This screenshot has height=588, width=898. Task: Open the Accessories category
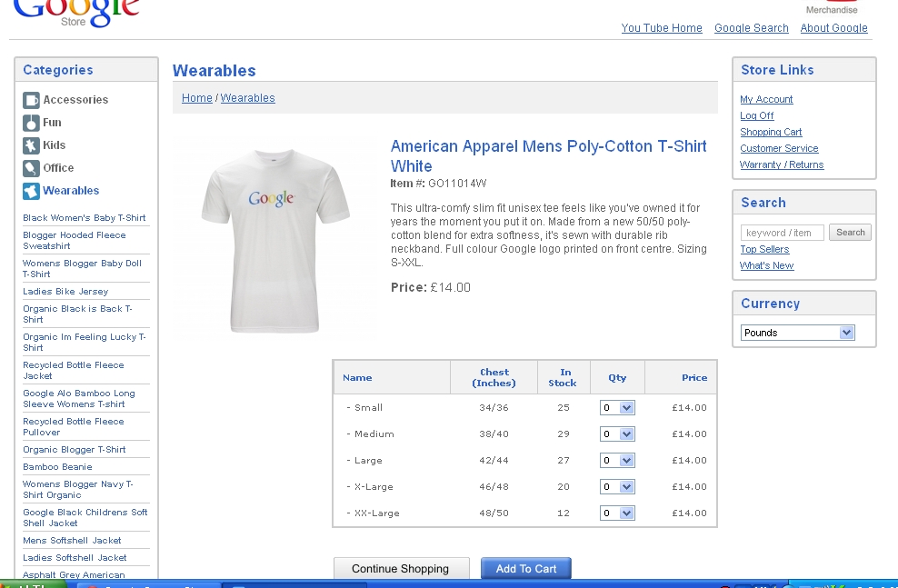(x=75, y=100)
